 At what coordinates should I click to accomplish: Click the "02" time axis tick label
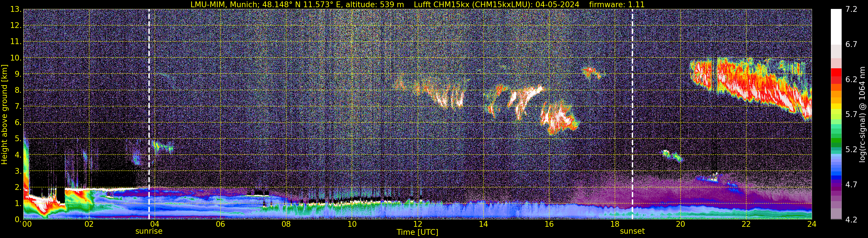click(89, 224)
